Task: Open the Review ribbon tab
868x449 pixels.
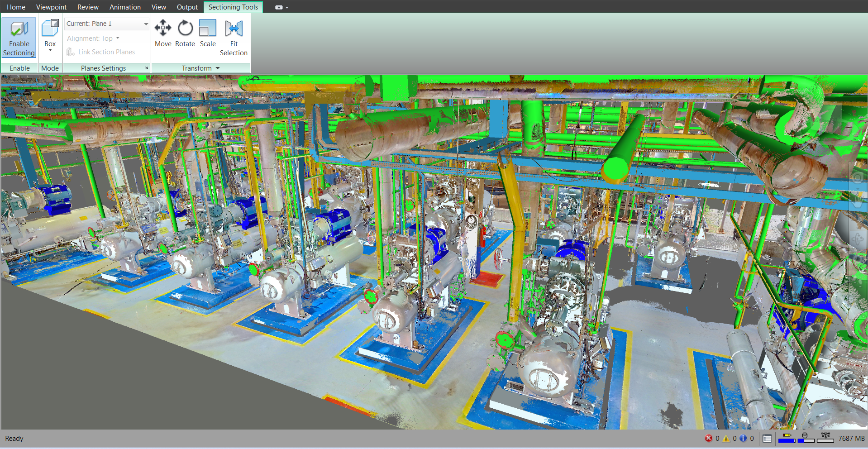Action: pos(88,7)
